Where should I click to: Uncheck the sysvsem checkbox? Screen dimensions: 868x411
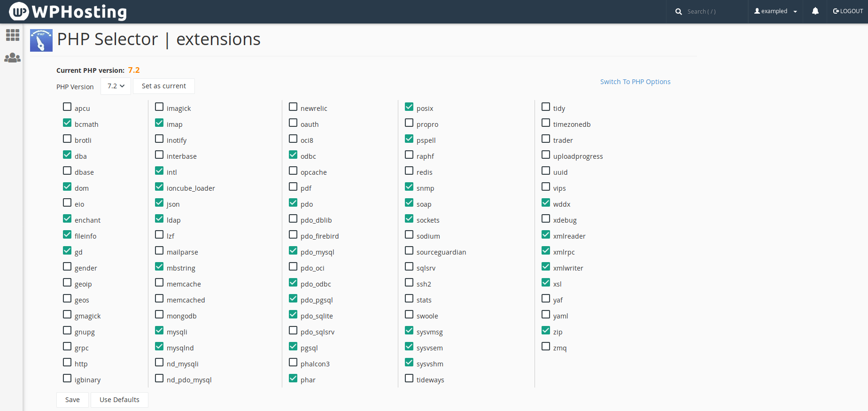tap(409, 347)
